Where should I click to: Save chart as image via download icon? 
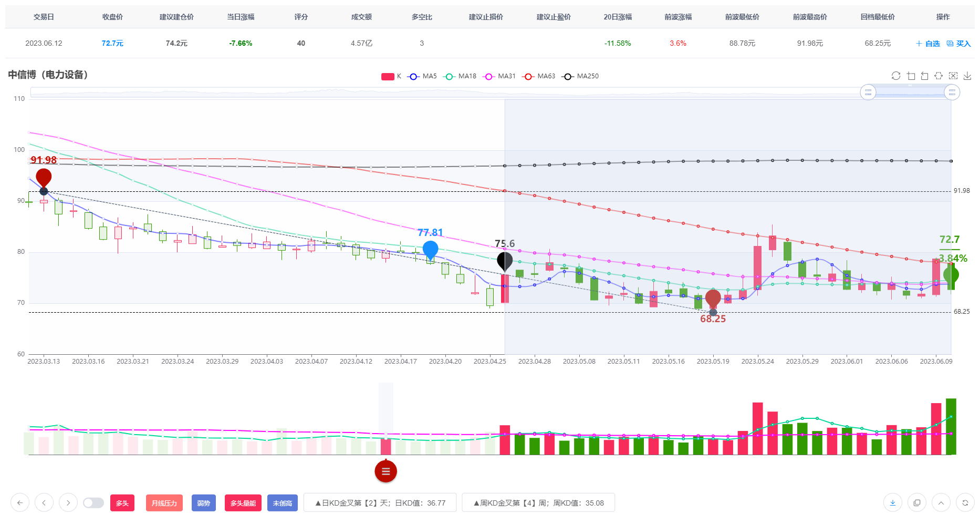967,76
